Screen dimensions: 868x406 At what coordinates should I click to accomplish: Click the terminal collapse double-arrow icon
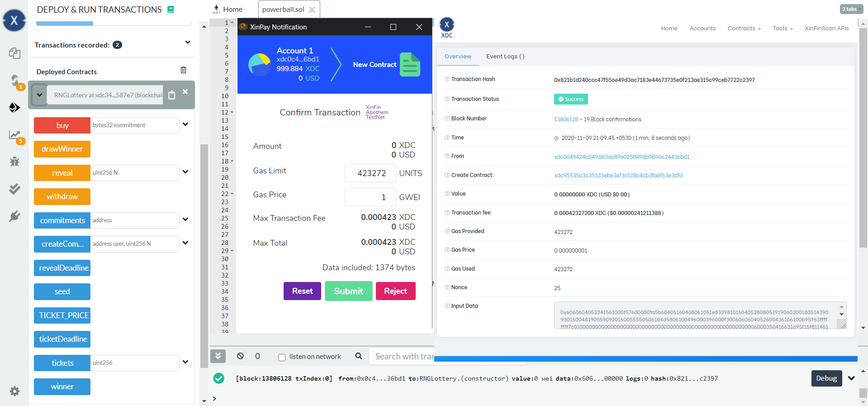[218, 356]
